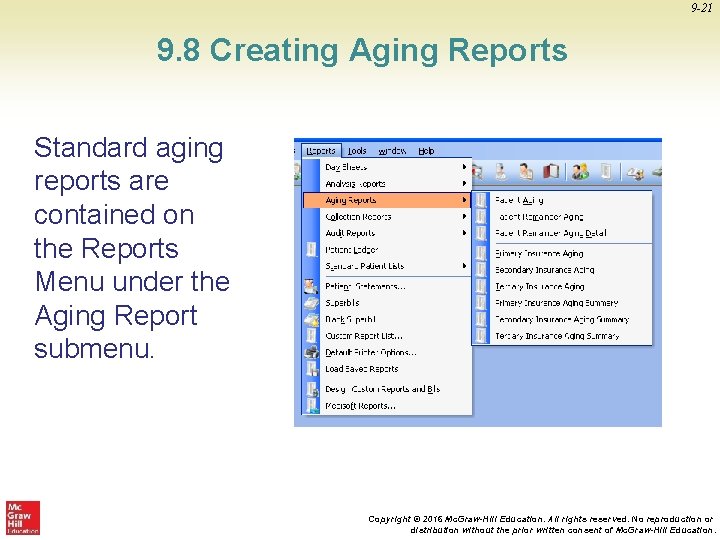Click report icon beside Tertiary Insurance Aging
The image size is (720, 540).
click(481, 286)
